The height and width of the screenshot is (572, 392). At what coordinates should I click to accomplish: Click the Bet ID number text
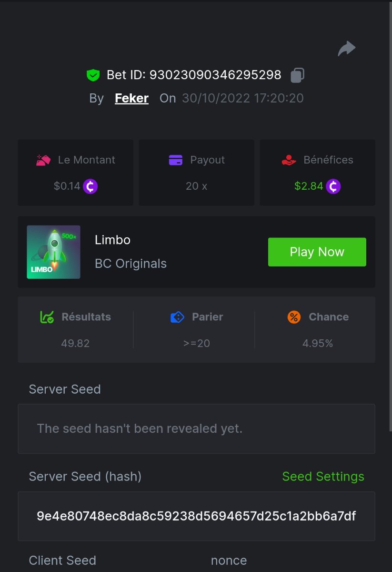click(215, 75)
